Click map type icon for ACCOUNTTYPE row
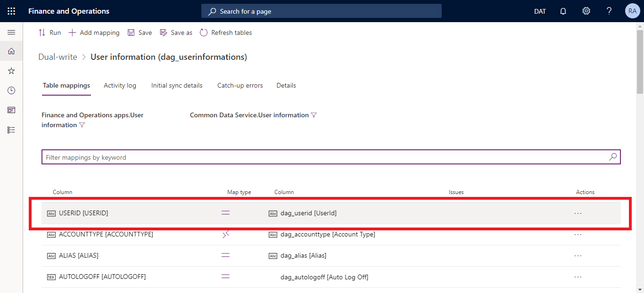The width and height of the screenshot is (644, 293). [x=226, y=234]
